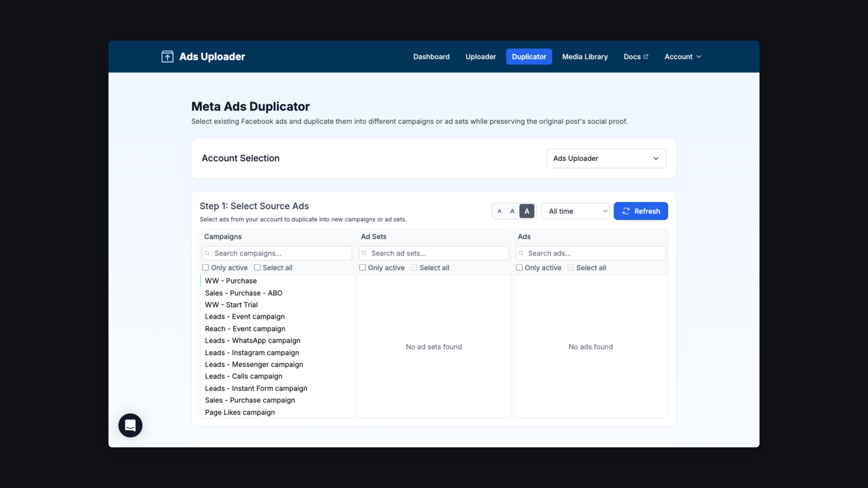Open the All time date range dropdown
Viewport: 868px width, 488px height.
click(575, 211)
